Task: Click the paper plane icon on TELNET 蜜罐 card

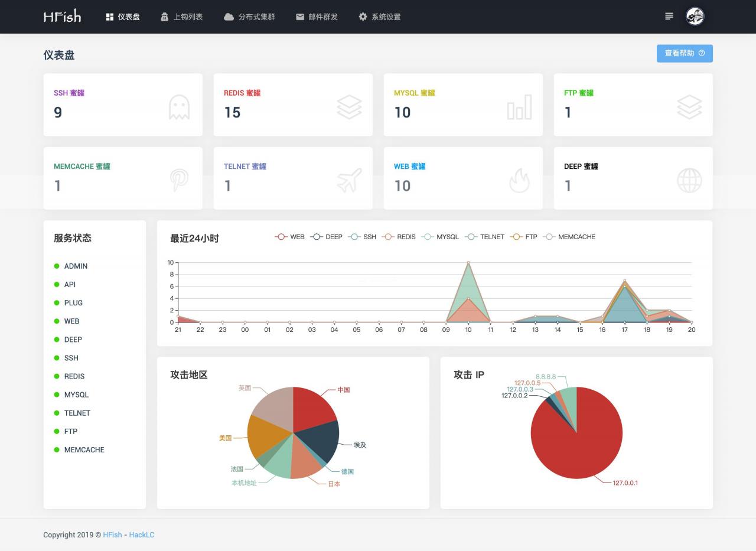Action: click(348, 180)
